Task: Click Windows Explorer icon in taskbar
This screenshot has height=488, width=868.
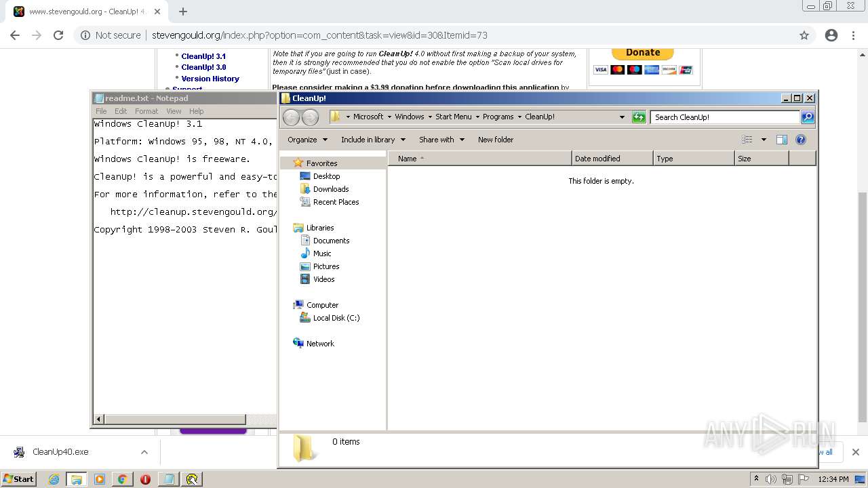Action: click(77, 479)
